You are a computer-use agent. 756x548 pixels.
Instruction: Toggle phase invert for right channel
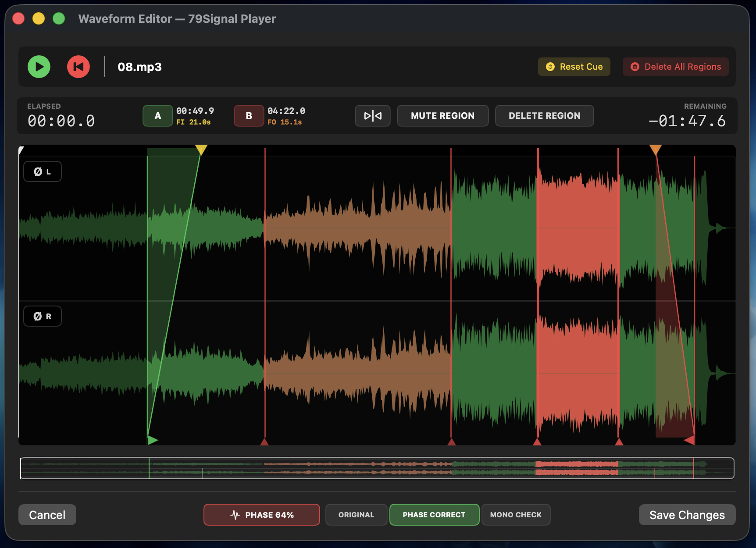43,316
